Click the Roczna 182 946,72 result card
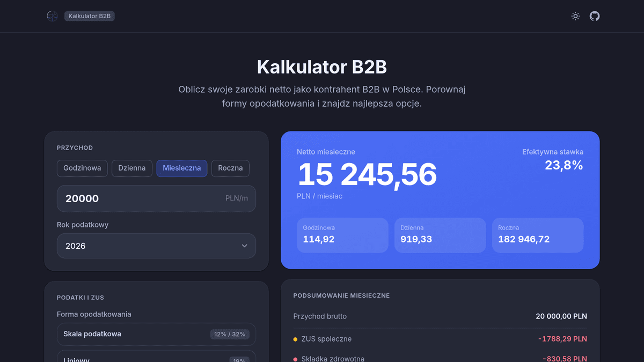The image size is (644, 362). (x=537, y=235)
